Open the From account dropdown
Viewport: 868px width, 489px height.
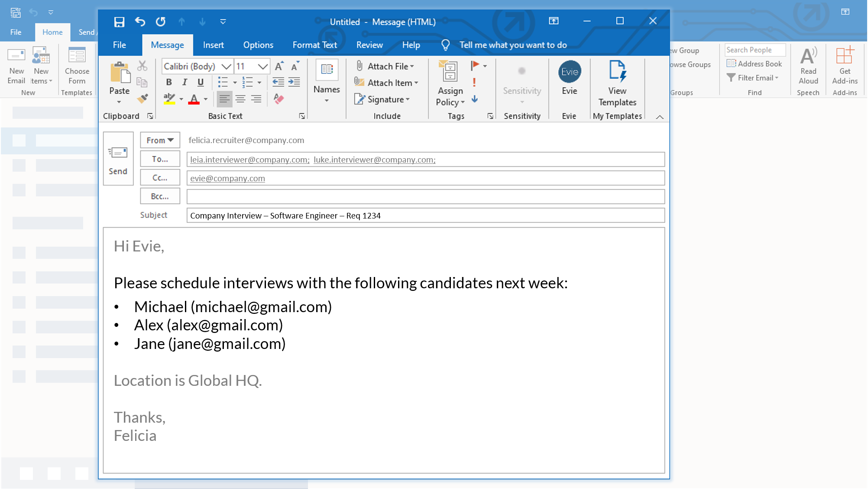[x=160, y=140]
